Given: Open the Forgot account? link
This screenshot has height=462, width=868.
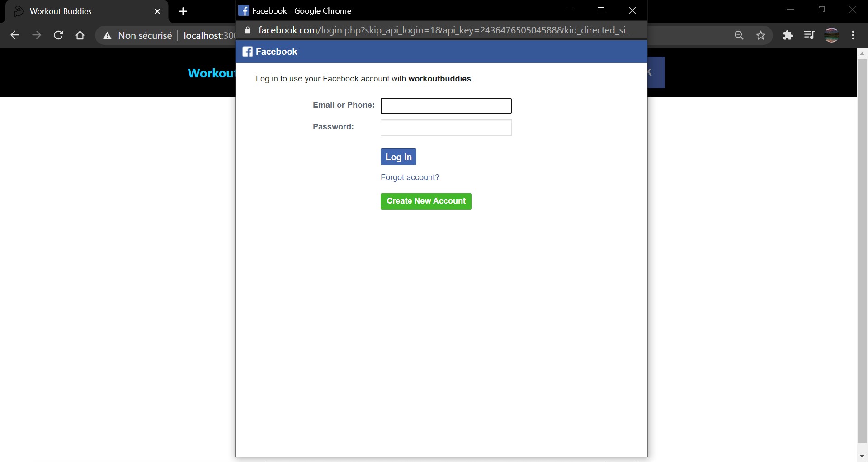Looking at the screenshot, I should pos(410,177).
